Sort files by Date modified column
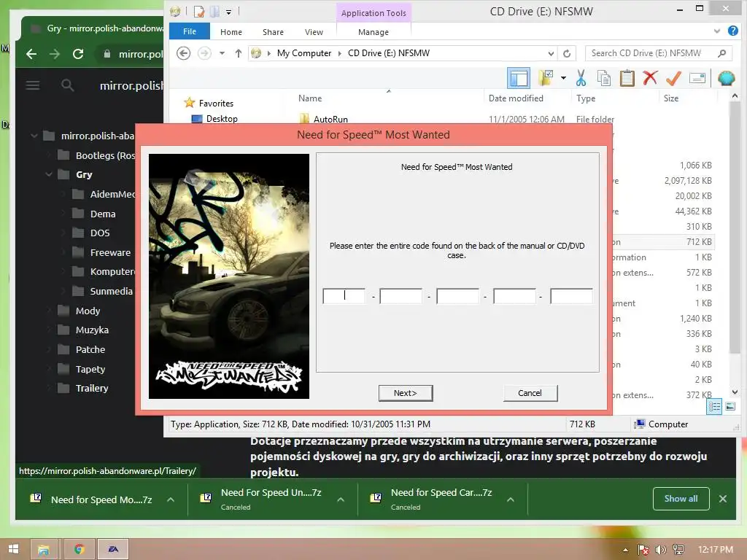This screenshot has height=560, width=747. [x=516, y=98]
